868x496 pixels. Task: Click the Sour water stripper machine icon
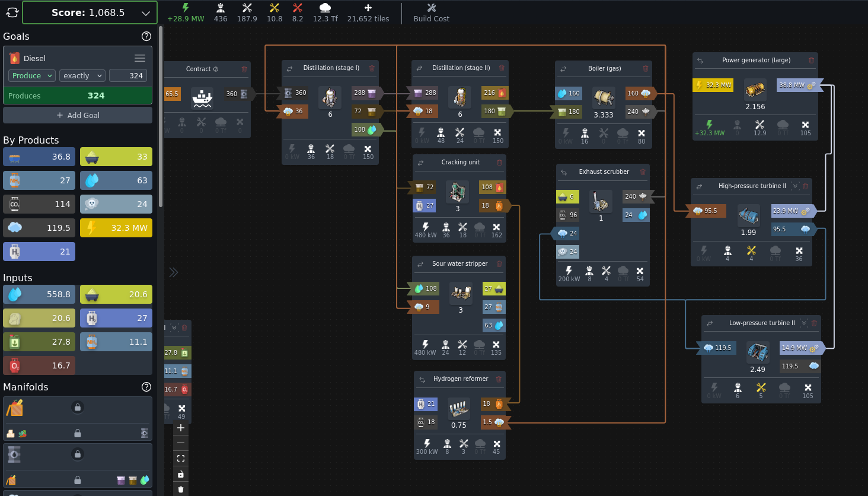tap(461, 293)
